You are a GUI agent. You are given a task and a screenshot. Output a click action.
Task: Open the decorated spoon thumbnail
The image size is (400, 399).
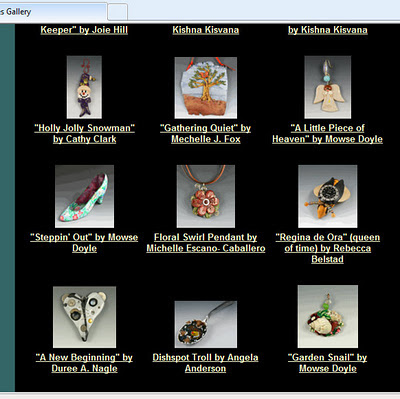(206, 324)
